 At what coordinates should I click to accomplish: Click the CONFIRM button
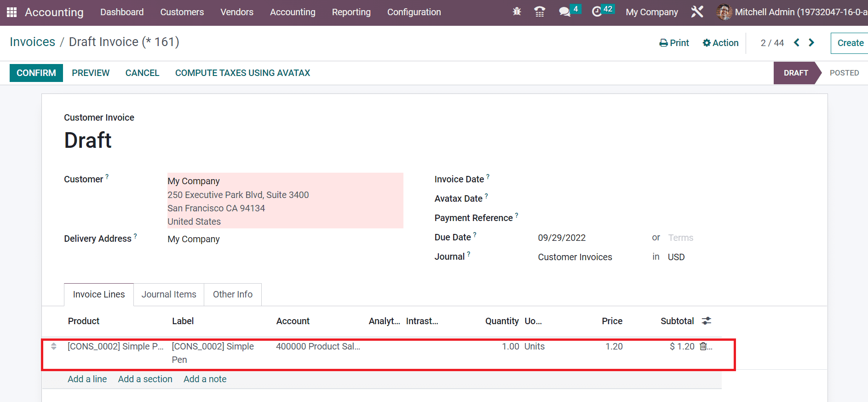pyautogui.click(x=36, y=73)
